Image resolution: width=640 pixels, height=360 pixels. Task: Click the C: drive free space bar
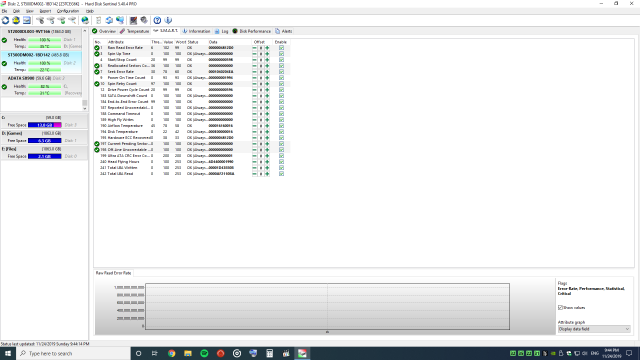pos(44,125)
